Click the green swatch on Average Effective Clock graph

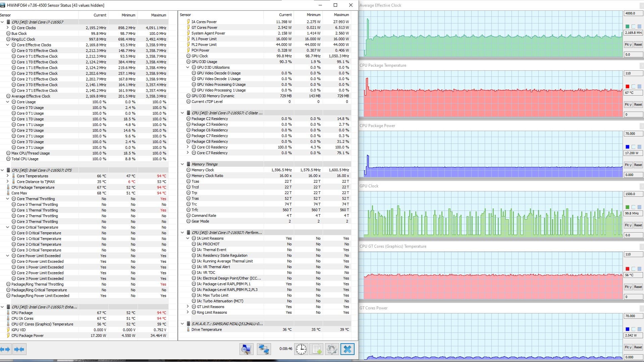627,26
